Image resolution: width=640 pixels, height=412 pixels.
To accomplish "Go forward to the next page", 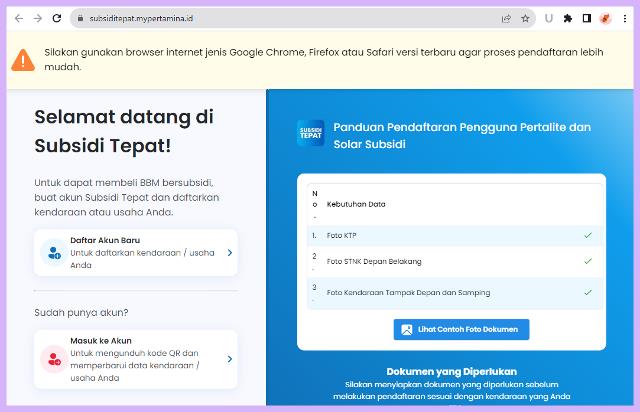I will (38, 18).
